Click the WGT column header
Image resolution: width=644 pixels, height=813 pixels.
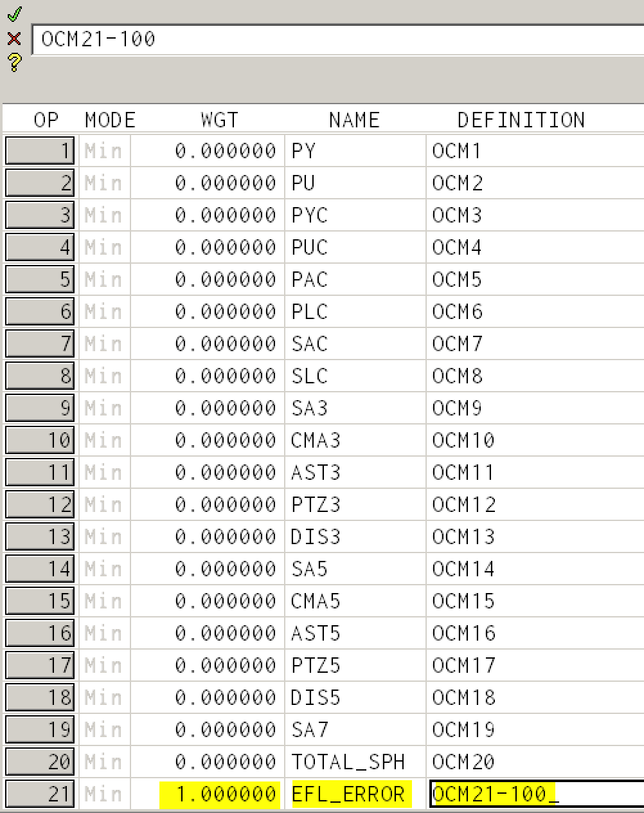click(219, 120)
